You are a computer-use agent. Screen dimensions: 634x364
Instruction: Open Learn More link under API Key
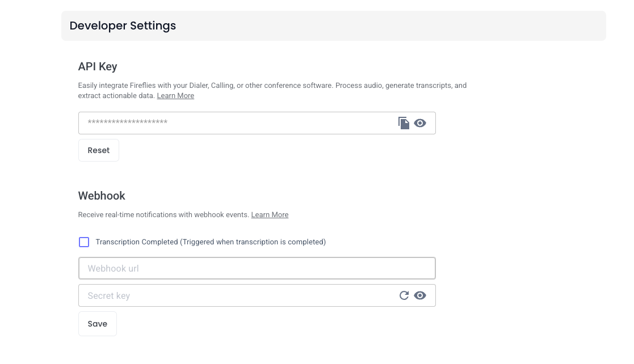175,96
